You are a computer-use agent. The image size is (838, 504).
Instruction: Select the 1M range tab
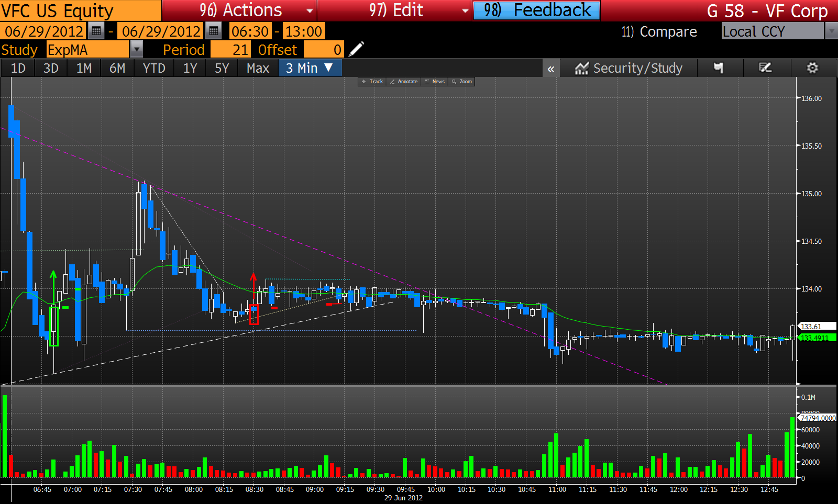[84, 68]
